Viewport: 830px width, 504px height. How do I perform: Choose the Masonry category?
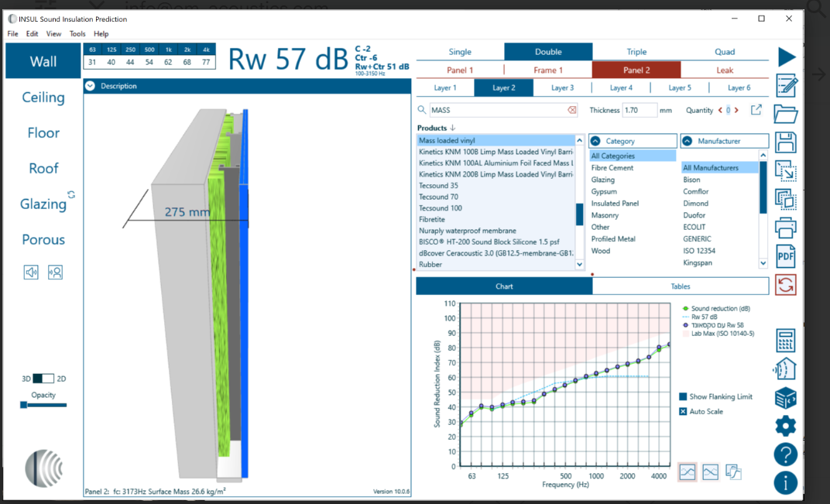pos(605,215)
